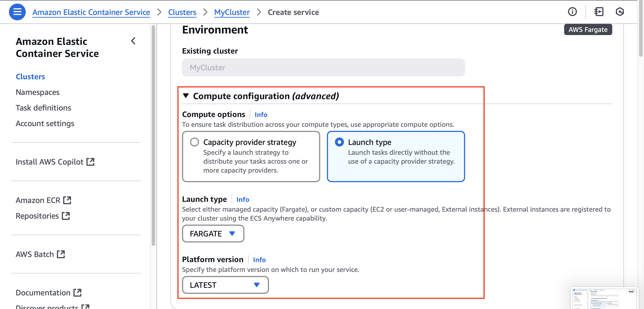644x309 pixels.
Task: Open Namespaces in the side navigation
Action: (38, 92)
